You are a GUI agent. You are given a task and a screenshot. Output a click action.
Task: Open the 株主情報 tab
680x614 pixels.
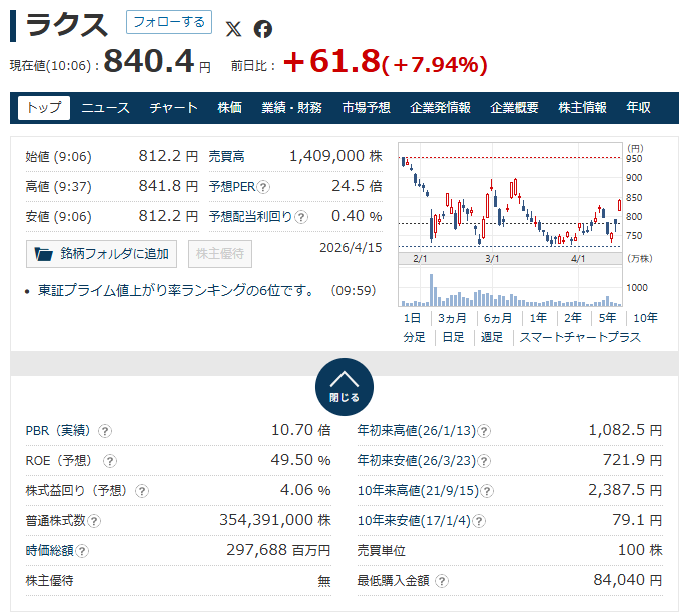click(582, 108)
